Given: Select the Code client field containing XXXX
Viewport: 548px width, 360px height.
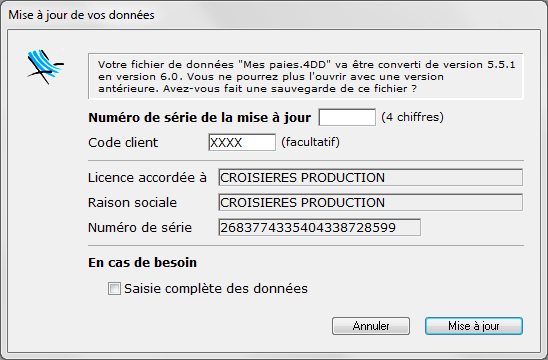Looking at the screenshot, I should click(242, 142).
